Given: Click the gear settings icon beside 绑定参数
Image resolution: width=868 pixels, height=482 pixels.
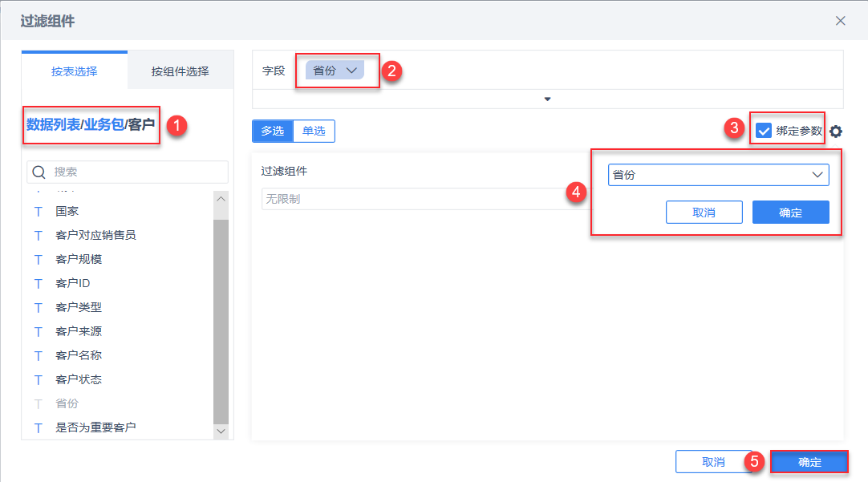Looking at the screenshot, I should 836,132.
